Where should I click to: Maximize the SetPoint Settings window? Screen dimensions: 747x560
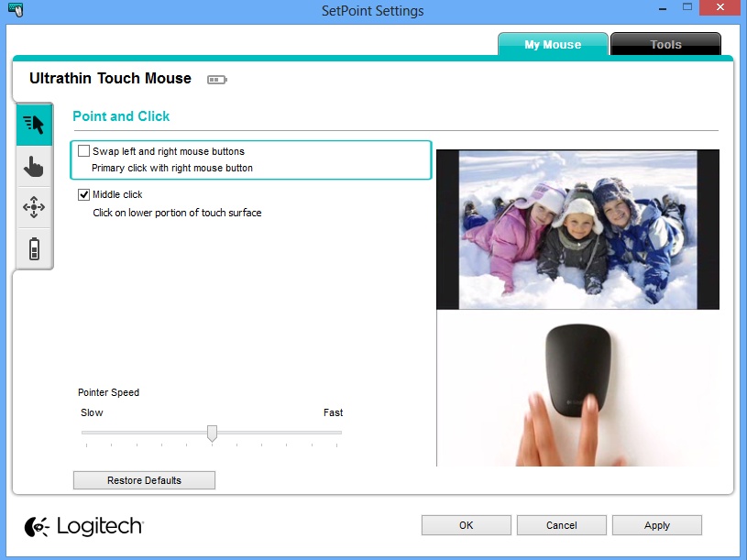pyautogui.click(x=687, y=7)
